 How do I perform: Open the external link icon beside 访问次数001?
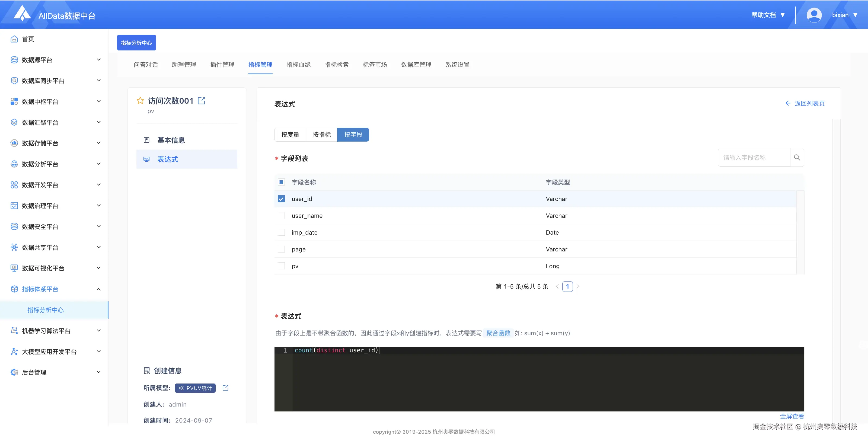coord(201,101)
